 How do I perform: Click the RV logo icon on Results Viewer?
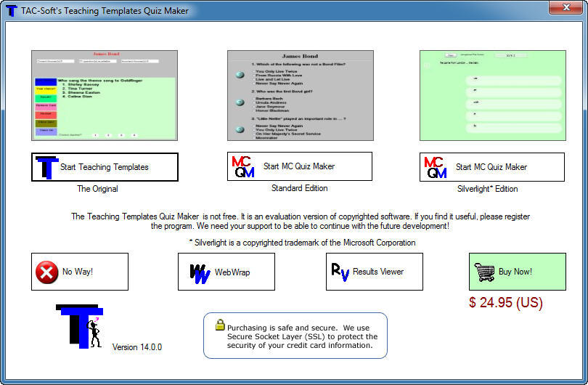340,272
